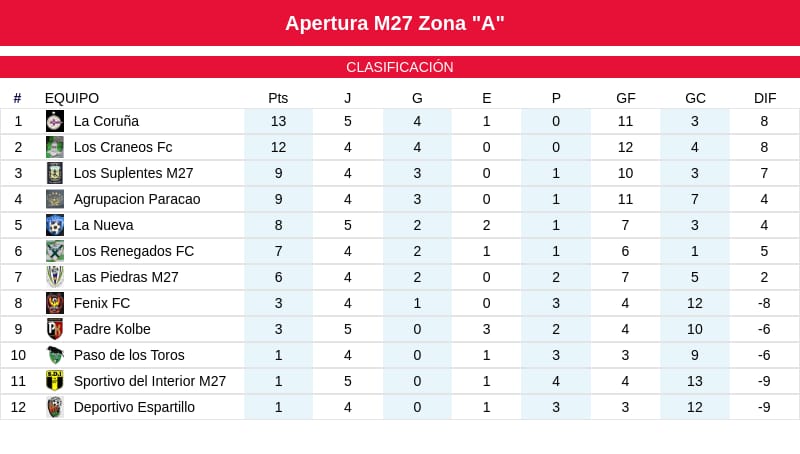The width and height of the screenshot is (800, 454).
Task: Select the CLASIFICACIÓN section bar
Action: [x=400, y=67]
